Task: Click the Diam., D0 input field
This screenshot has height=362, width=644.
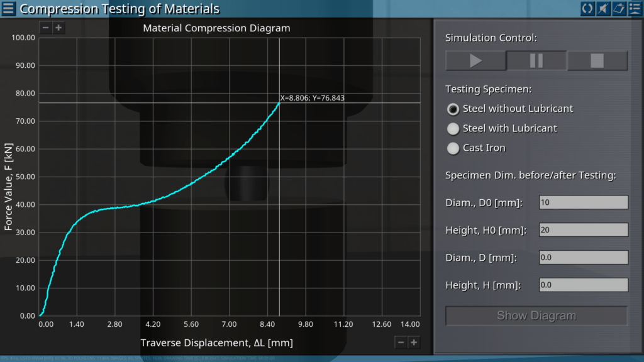Action: 584,202
